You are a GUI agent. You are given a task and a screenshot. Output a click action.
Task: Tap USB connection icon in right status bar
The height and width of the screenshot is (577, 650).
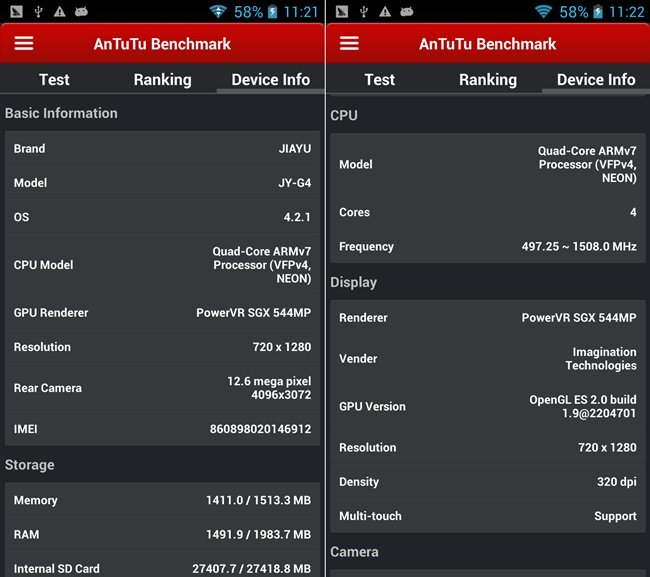(364, 12)
